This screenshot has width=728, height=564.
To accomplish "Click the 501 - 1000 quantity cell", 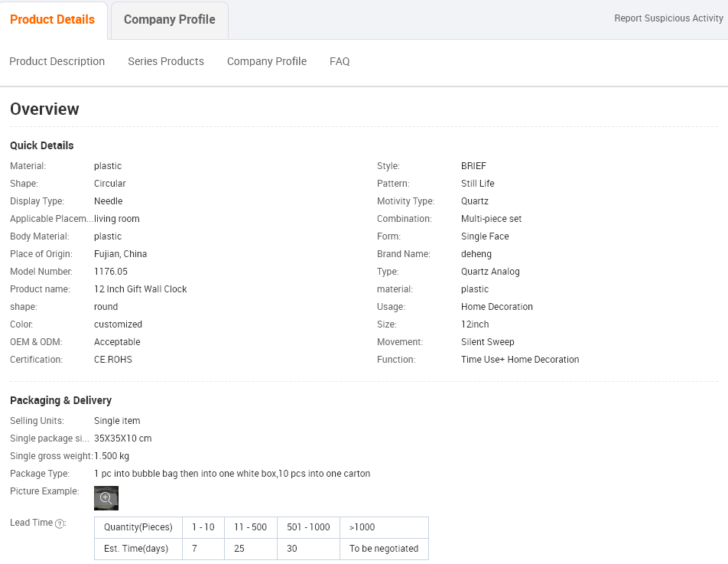I will click(308, 527).
